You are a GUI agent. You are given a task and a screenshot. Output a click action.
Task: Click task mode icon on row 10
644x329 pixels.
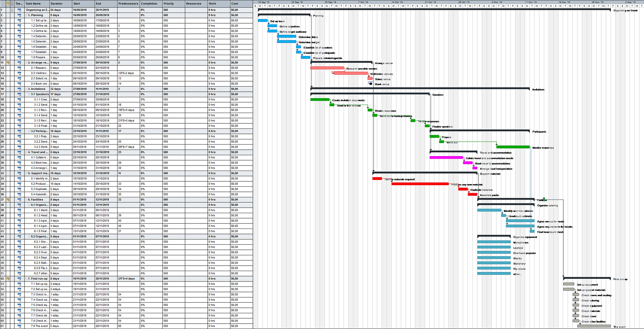(19, 57)
